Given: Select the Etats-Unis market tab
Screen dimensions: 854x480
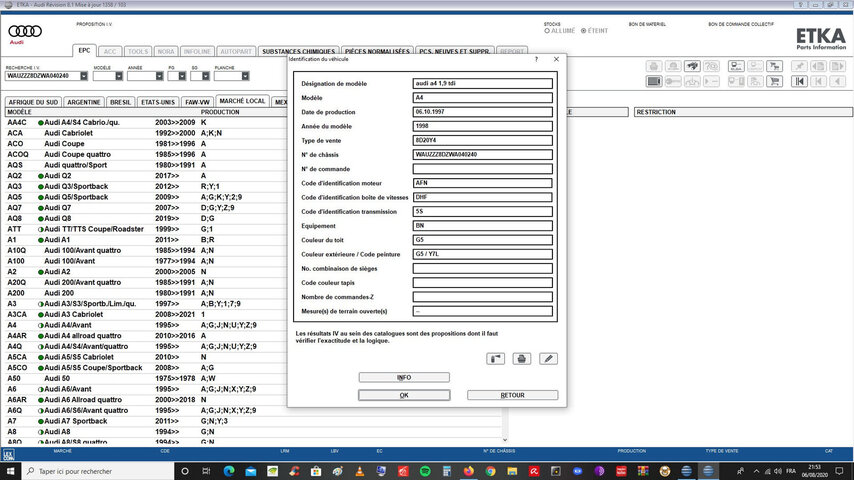Looking at the screenshot, I should point(158,102).
